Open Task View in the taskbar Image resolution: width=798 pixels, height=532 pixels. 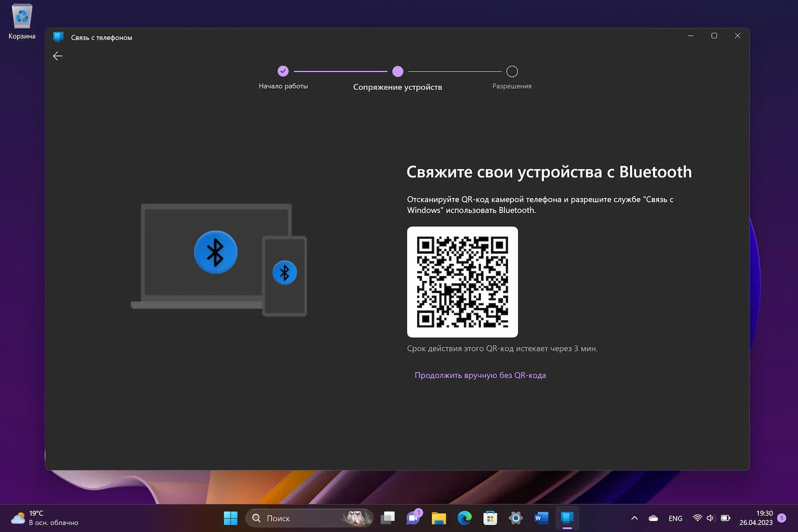pos(388,518)
